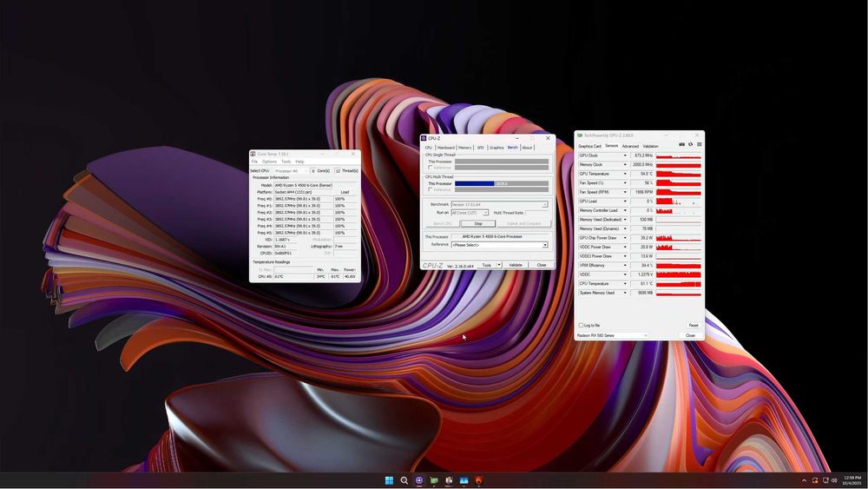Open the CPU-Z Tools dropdown arrow
868x489 pixels.
499,265
